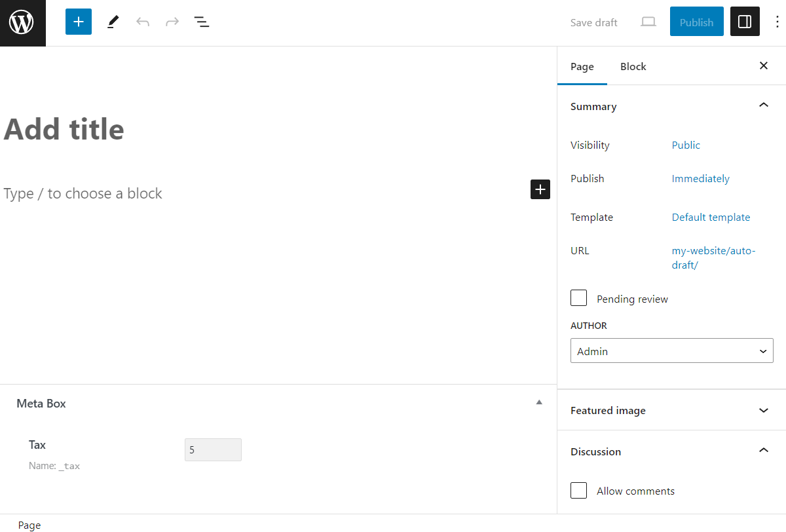Open the Options three-dot menu

click(777, 22)
